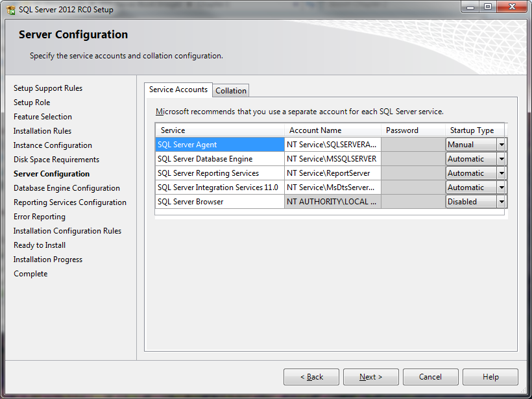Open Startup Type dropdown for Integration Services 11.0
Image resolution: width=532 pixels, height=399 pixels.
pyautogui.click(x=501, y=187)
